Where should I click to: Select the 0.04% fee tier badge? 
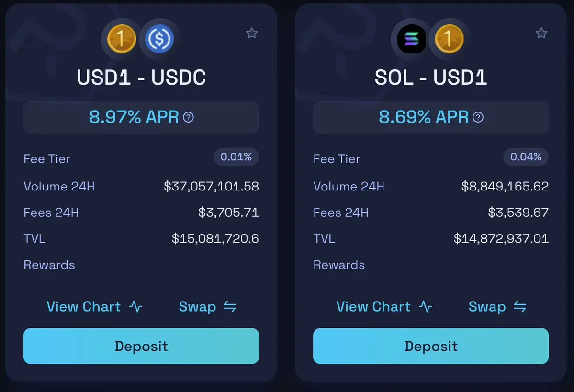click(x=526, y=157)
